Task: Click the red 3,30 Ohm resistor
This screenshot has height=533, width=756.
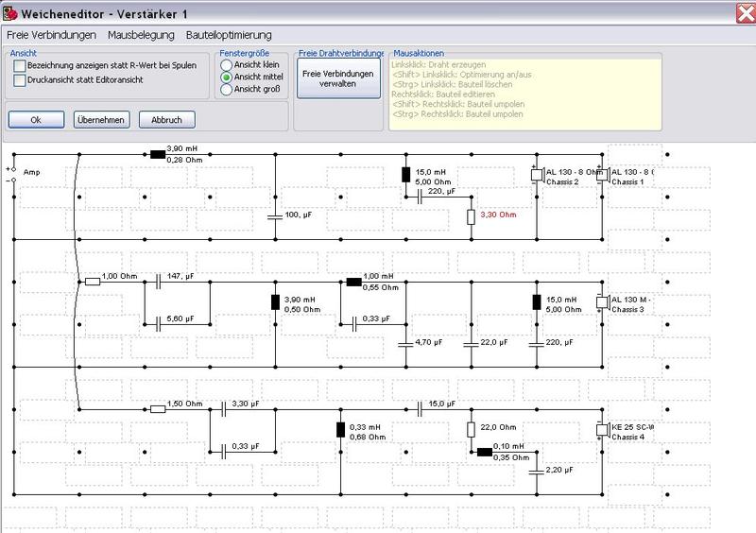Action: (471, 216)
